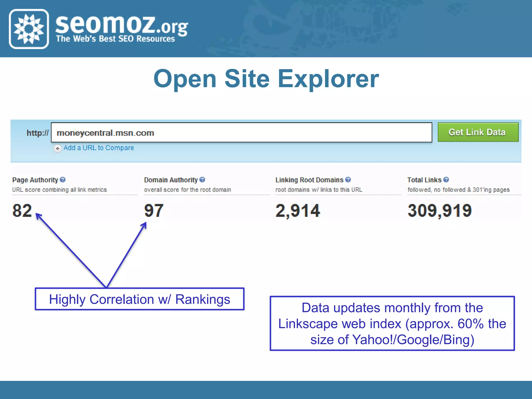Viewport: 532px width, 399px height.
Task: Click the Get Link Data button
Action: point(478,132)
